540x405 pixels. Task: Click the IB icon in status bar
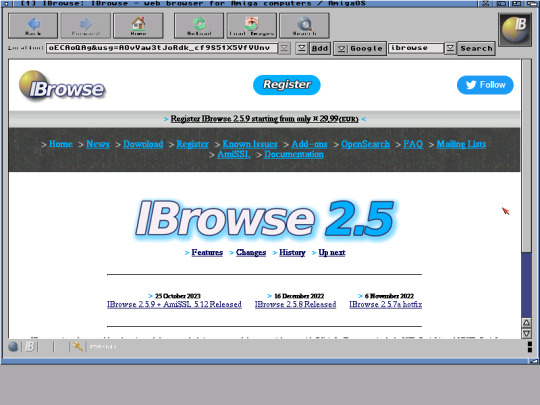pyautogui.click(x=30, y=346)
